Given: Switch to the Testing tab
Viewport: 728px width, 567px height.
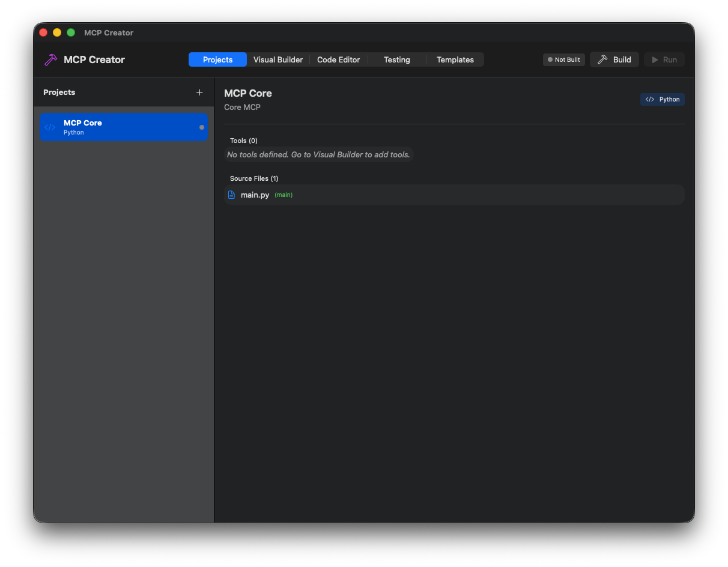Looking at the screenshot, I should [x=396, y=59].
